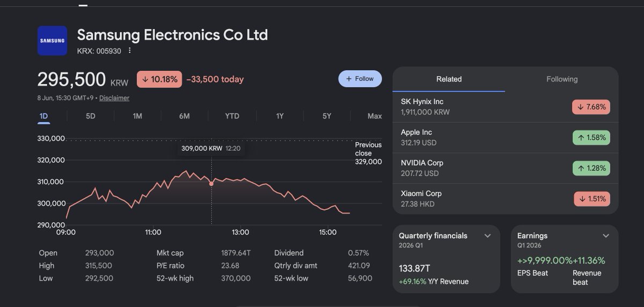The height and width of the screenshot is (307, 644).
Task: Click NVIDIA 1.28% up badge
Action: [591, 168]
